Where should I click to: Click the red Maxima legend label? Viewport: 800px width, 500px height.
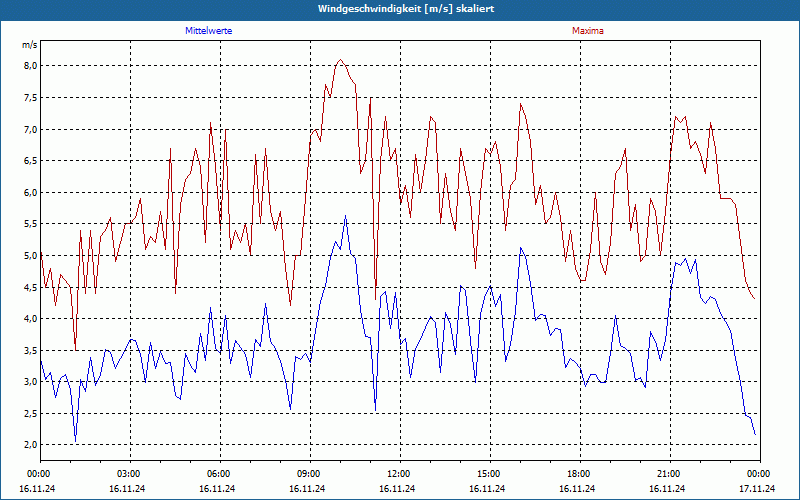pos(588,31)
